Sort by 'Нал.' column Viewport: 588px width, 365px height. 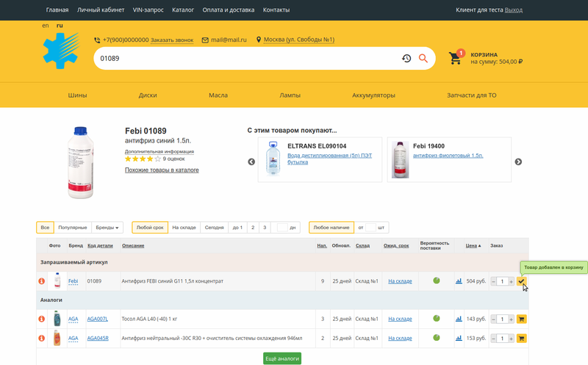[x=322, y=246]
